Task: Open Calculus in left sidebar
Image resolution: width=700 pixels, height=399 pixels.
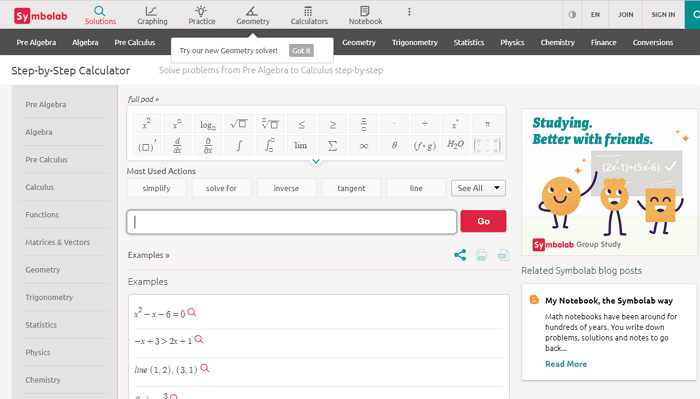Action: (40, 187)
